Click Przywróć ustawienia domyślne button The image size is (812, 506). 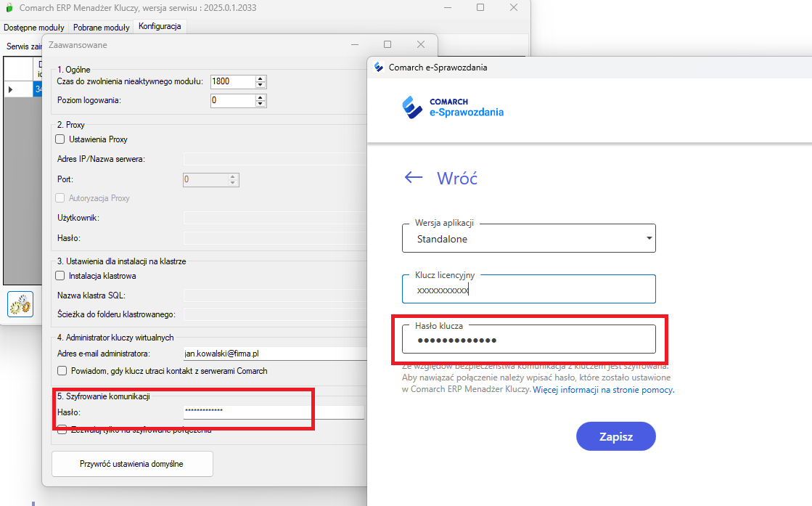[x=132, y=464]
